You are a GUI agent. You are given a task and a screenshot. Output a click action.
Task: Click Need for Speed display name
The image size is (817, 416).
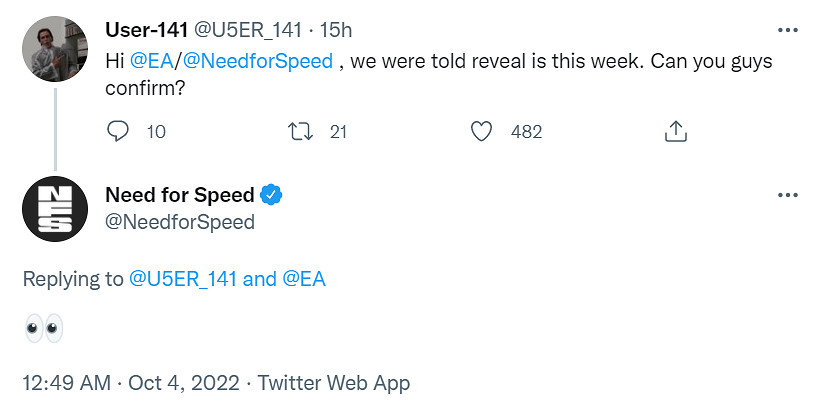(x=180, y=194)
